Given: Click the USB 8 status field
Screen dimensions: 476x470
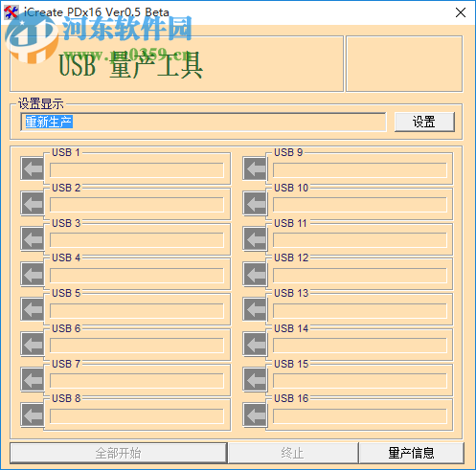Looking at the screenshot, I should point(137,416).
